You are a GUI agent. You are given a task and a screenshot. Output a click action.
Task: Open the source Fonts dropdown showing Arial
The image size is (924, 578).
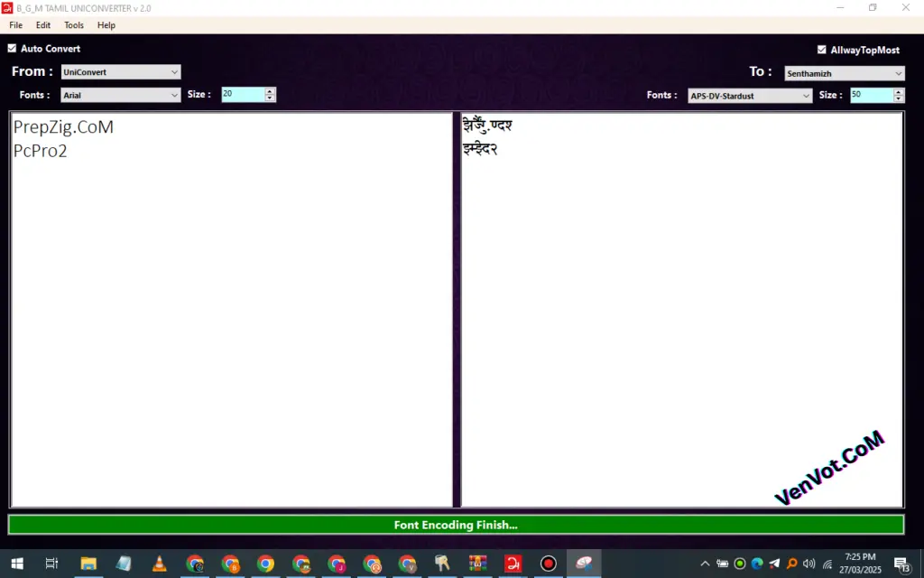pos(121,95)
